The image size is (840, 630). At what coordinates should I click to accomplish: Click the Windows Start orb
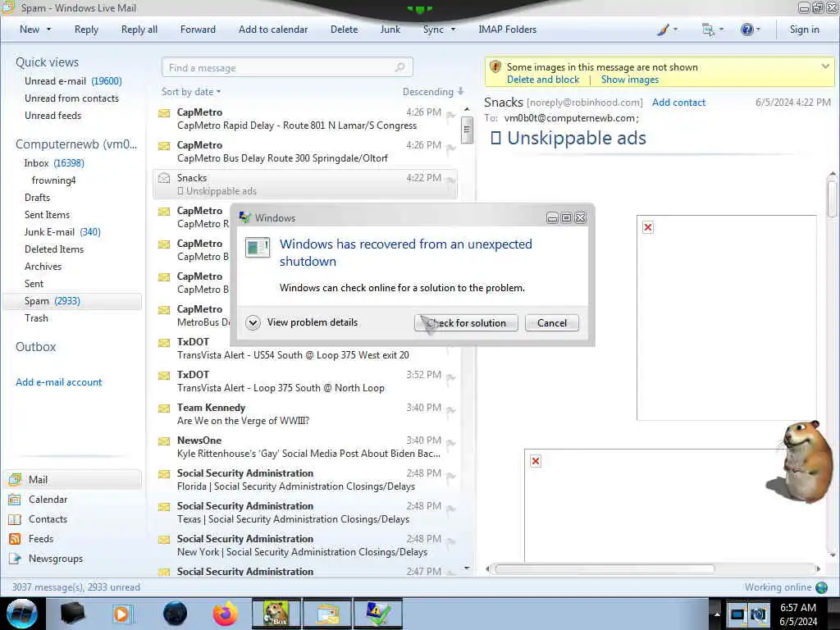[22, 614]
